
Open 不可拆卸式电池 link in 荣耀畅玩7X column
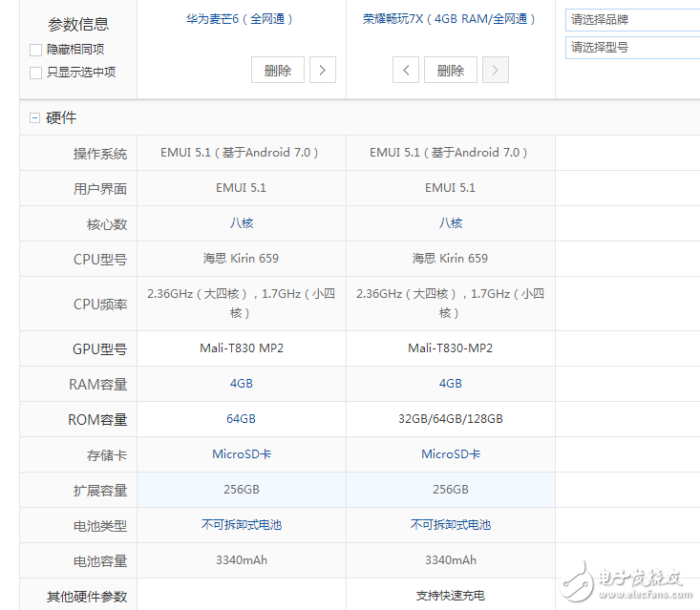click(450, 525)
